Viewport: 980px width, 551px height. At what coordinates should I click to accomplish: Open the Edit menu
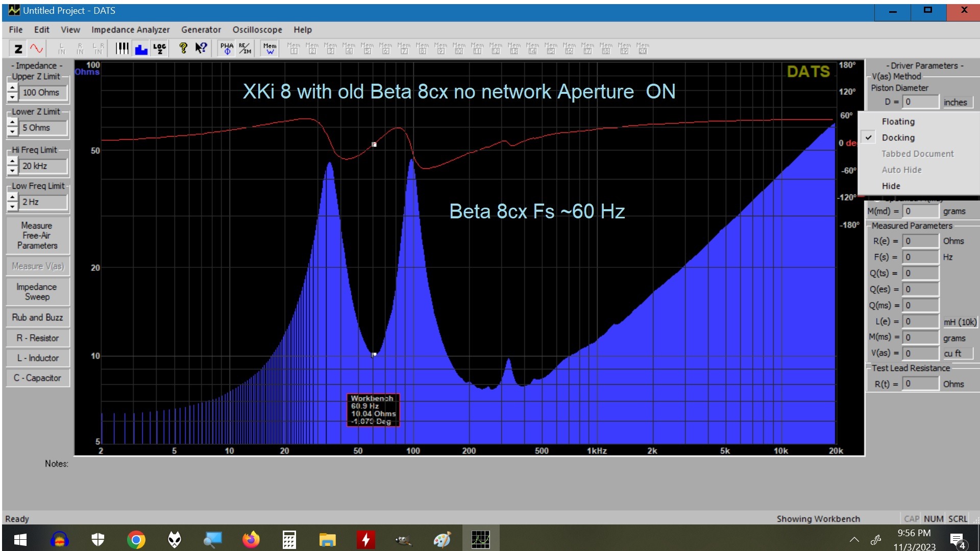click(42, 30)
